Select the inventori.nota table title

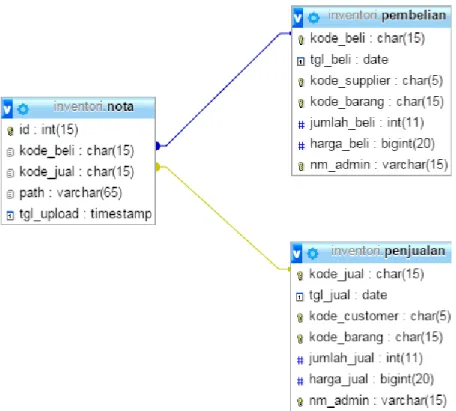[x=94, y=107]
